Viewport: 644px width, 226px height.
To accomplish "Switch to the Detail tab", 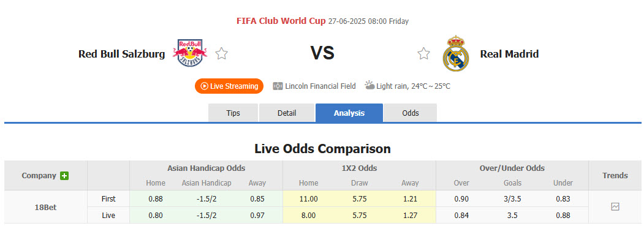I will 287,113.
